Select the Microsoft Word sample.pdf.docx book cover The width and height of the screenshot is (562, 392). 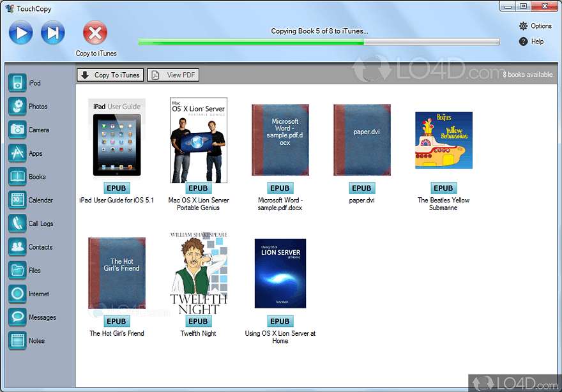click(x=280, y=140)
